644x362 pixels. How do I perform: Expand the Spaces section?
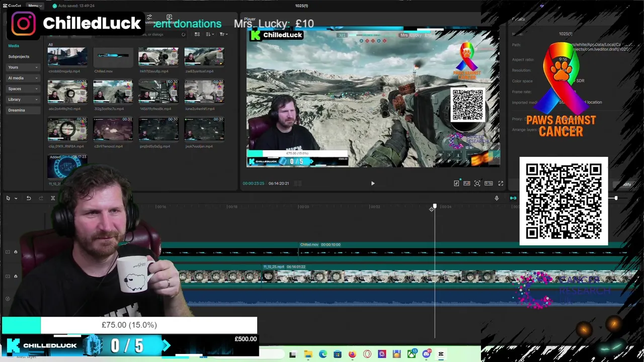[23, 88]
